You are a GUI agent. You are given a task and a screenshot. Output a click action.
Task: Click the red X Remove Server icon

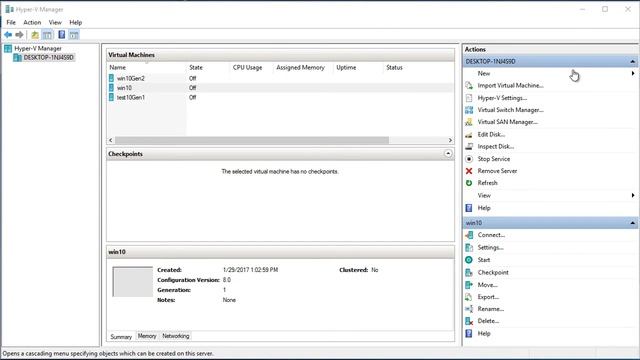pos(469,171)
